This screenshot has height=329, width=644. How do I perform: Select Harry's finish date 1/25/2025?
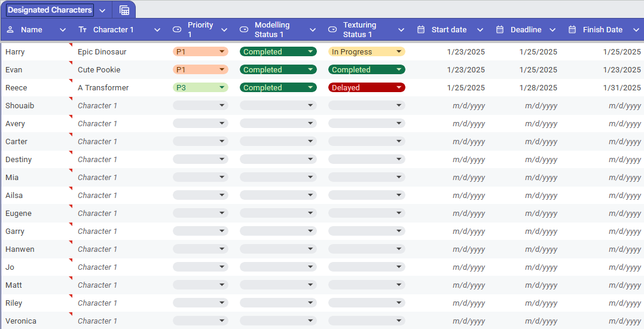pos(603,52)
